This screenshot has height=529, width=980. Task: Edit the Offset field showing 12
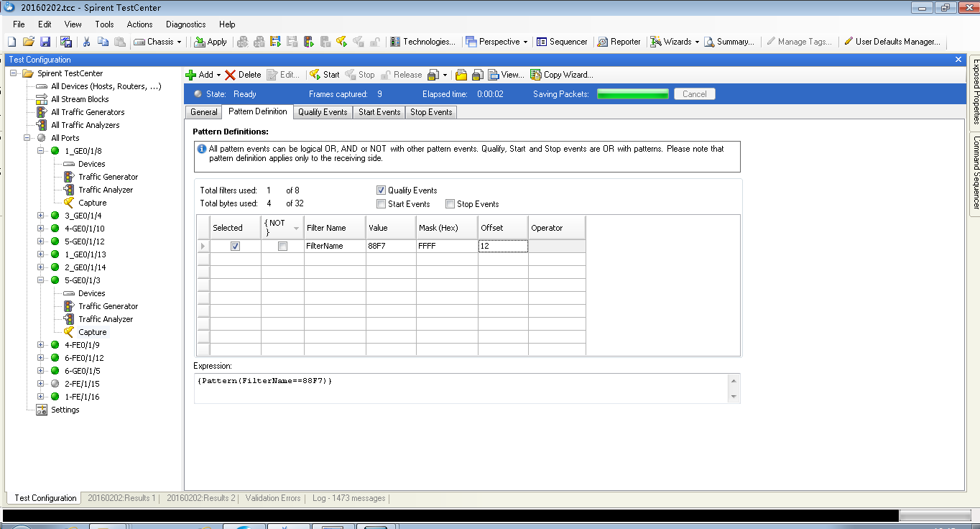point(503,246)
